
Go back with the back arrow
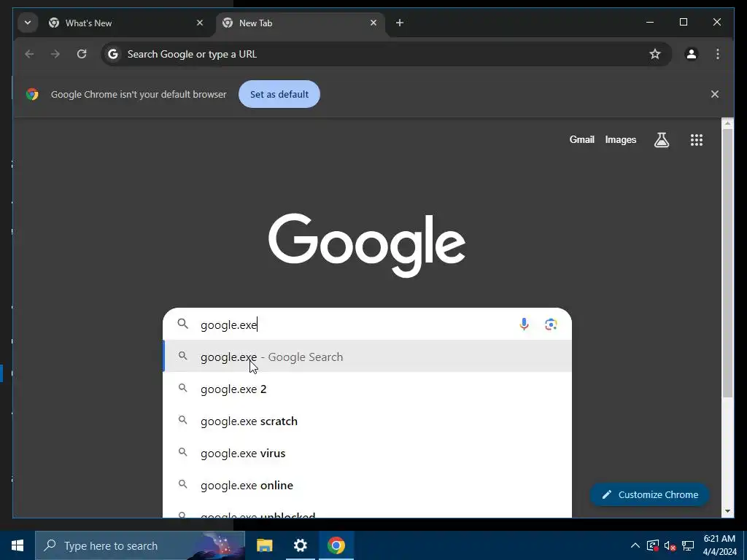point(29,54)
